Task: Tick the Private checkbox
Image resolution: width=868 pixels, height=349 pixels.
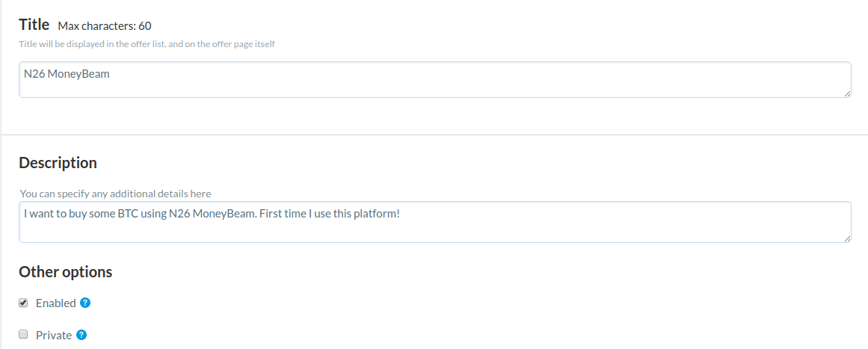Action: [x=23, y=335]
